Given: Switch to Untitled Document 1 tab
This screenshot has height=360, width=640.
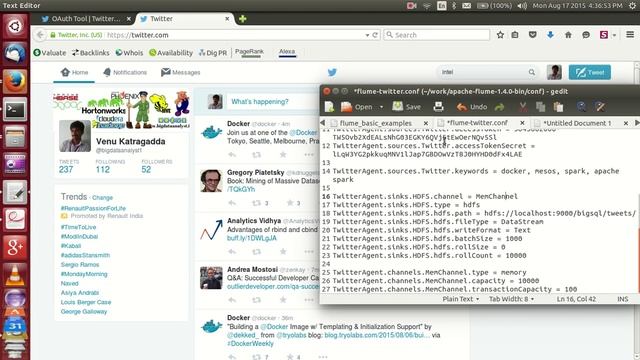Looking at the screenshot, I should point(577,123).
